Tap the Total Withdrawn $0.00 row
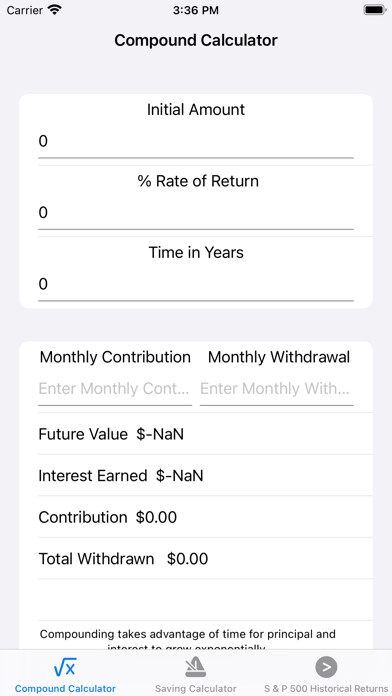Viewport: 392px width, 696px height. tap(205, 558)
